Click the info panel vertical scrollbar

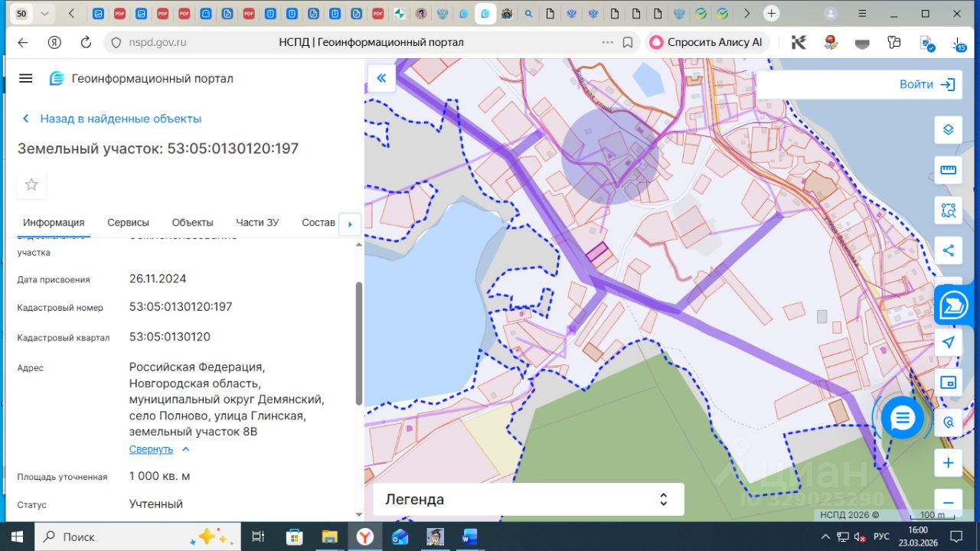coord(358,343)
